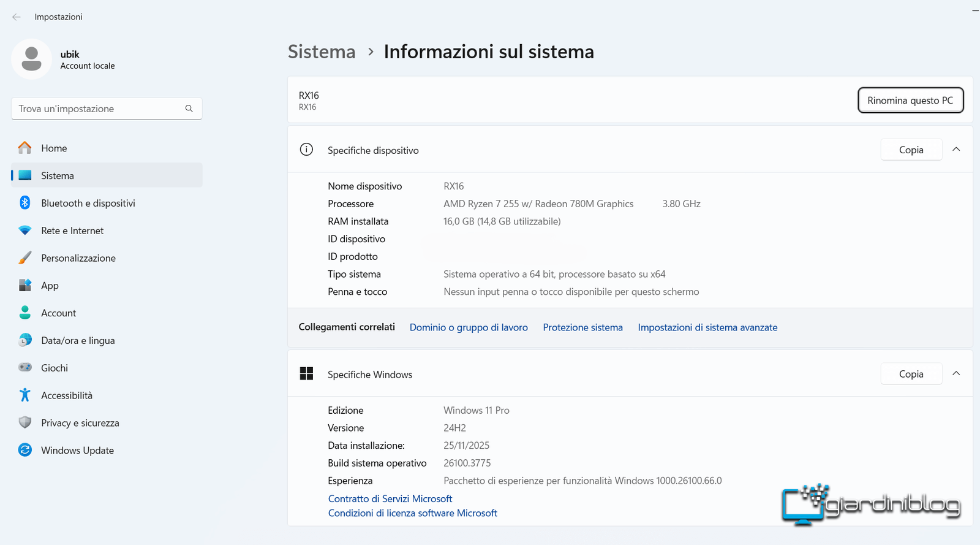
Task: Click the Windows Update refresh icon
Action: [24, 451]
